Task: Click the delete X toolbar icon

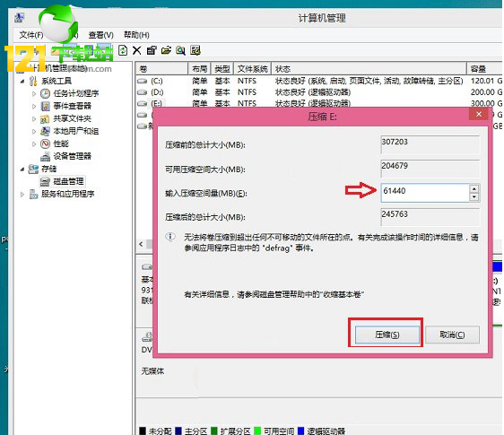Action: coord(137,50)
